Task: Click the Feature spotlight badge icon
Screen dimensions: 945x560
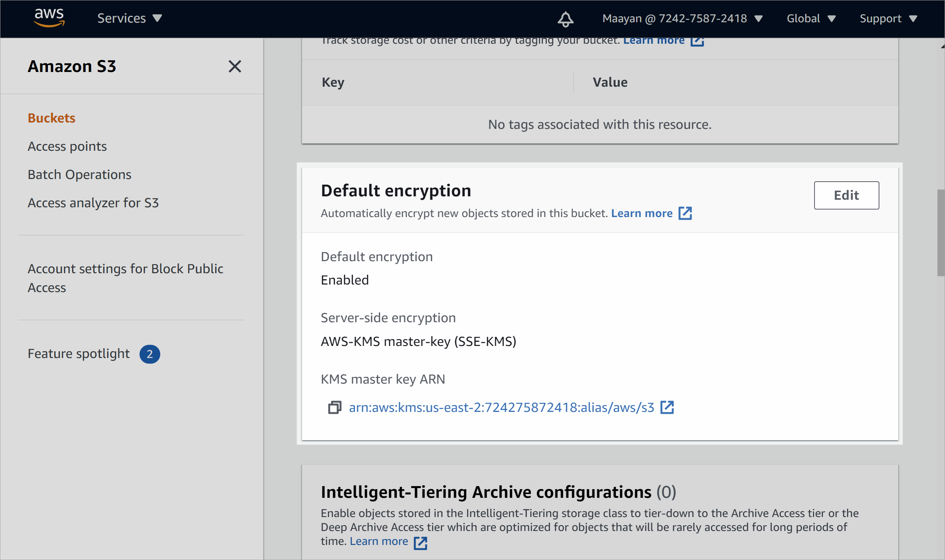Action: [149, 353]
